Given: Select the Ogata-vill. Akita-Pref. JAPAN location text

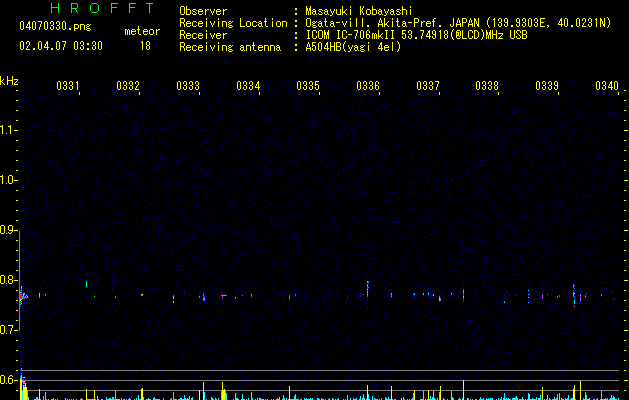Looking at the screenshot, I should [458, 23].
